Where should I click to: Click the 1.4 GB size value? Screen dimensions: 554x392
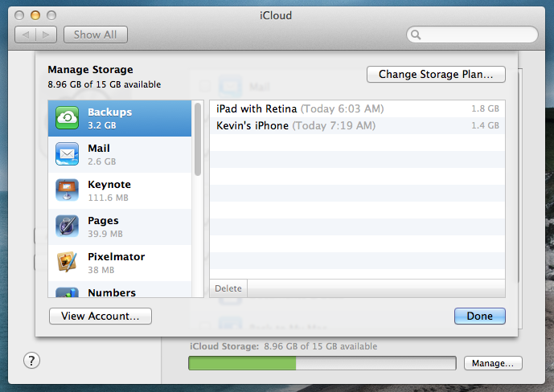coord(485,125)
